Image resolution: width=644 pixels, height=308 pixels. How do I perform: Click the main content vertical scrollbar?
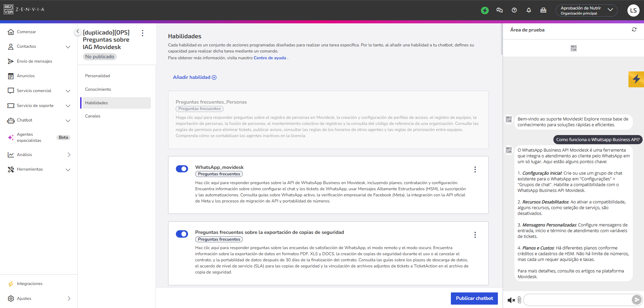tap(501, 39)
